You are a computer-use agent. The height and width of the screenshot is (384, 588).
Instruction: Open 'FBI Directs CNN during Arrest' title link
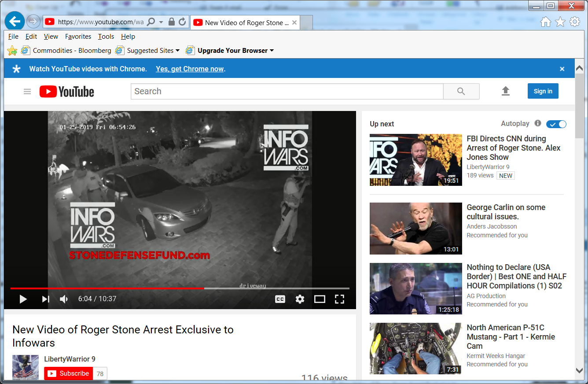pyautogui.click(x=514, y=148)
